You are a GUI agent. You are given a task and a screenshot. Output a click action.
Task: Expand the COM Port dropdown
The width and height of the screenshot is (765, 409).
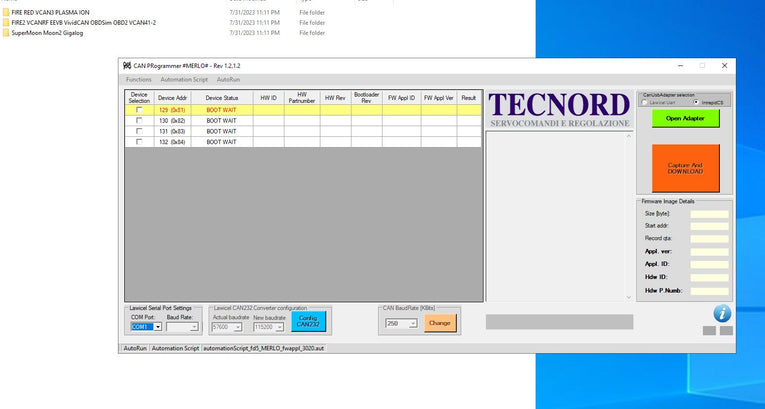pyautogui.click(x=157, y=327)
